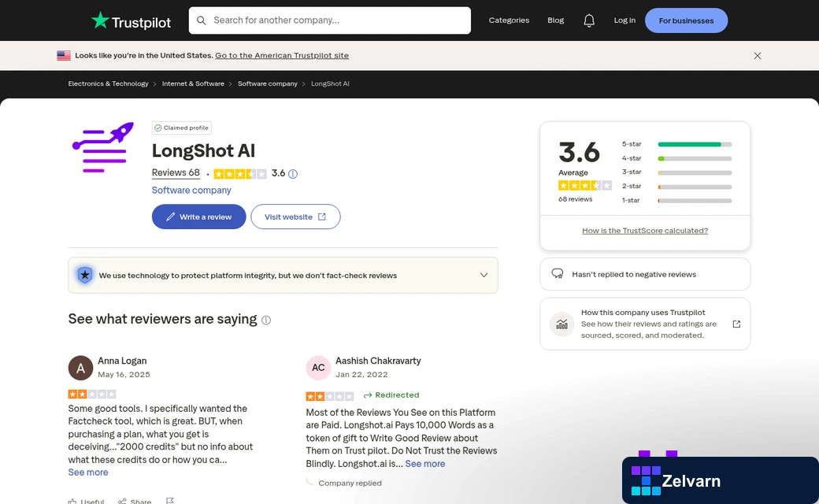Click the LongShot AI rocket logo
The height and width of the screenshot is (504, 819).
click(103, 147)
